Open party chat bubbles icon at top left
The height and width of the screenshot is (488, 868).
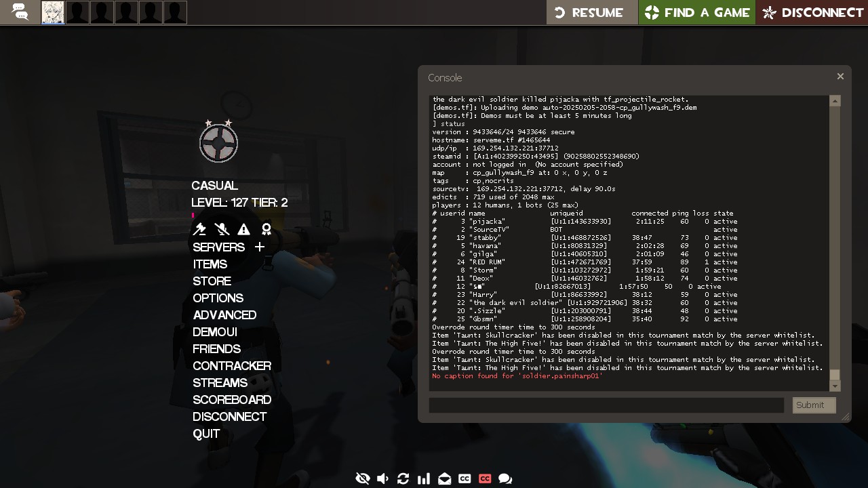click(20, 12)
